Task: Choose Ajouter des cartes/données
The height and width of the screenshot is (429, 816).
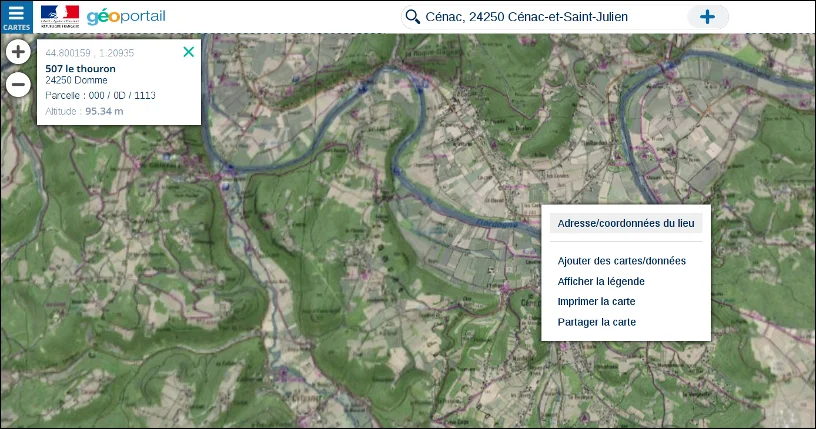Action: 621,261
